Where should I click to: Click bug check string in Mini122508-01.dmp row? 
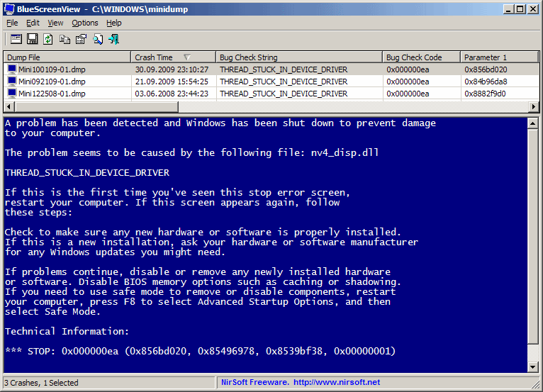(284, 94)
